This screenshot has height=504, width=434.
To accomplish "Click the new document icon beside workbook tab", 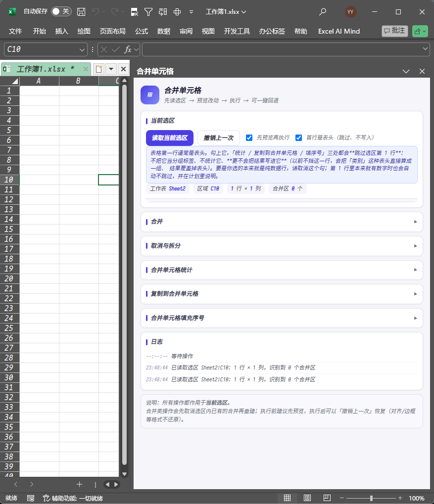I will pos(99,69).
